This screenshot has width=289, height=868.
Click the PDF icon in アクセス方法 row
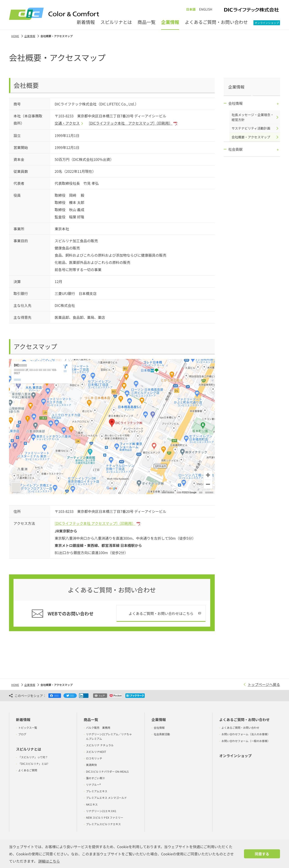point(138,524)
